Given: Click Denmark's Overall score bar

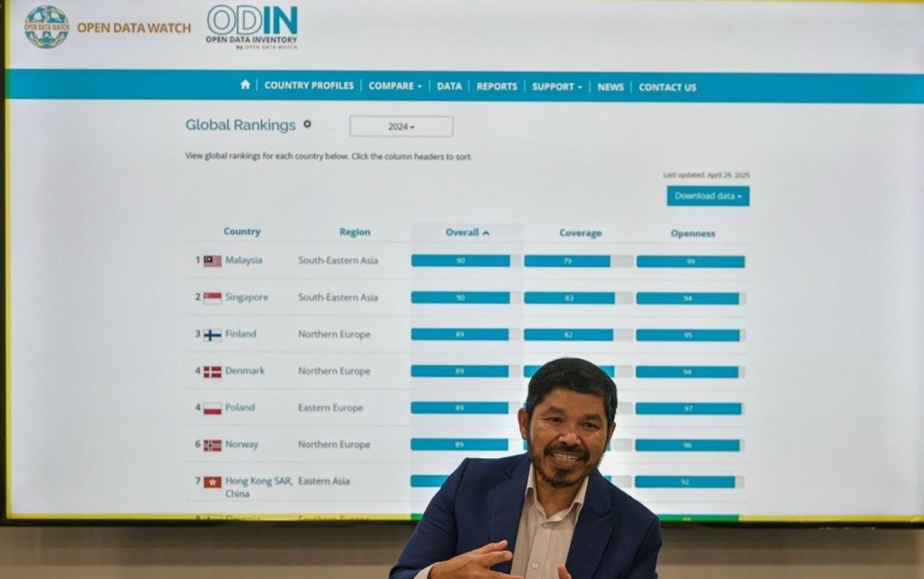Looking at the screenshot, I should click(465, 371).
